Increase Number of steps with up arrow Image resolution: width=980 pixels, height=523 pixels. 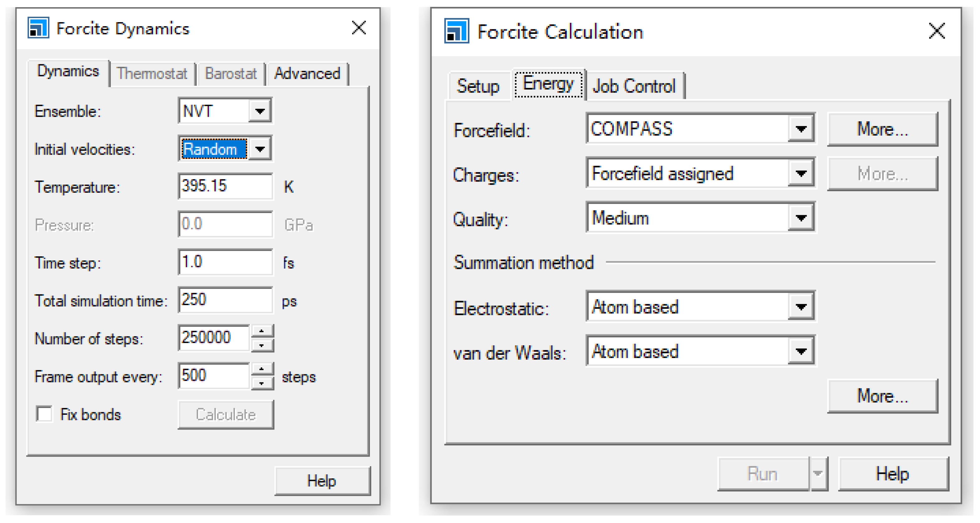(x=261, y=331)
